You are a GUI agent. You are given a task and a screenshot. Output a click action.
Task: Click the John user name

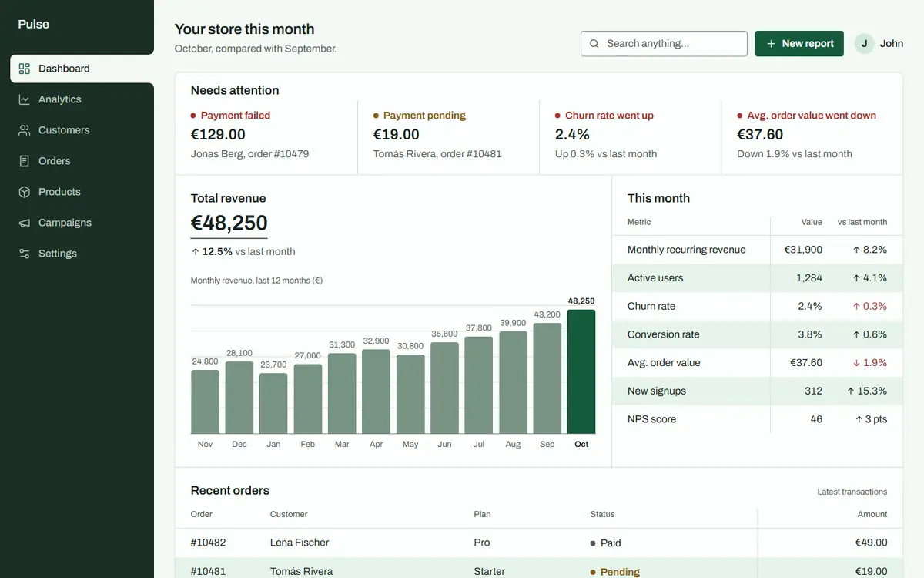pyautogui.click(x=892, y=44)
